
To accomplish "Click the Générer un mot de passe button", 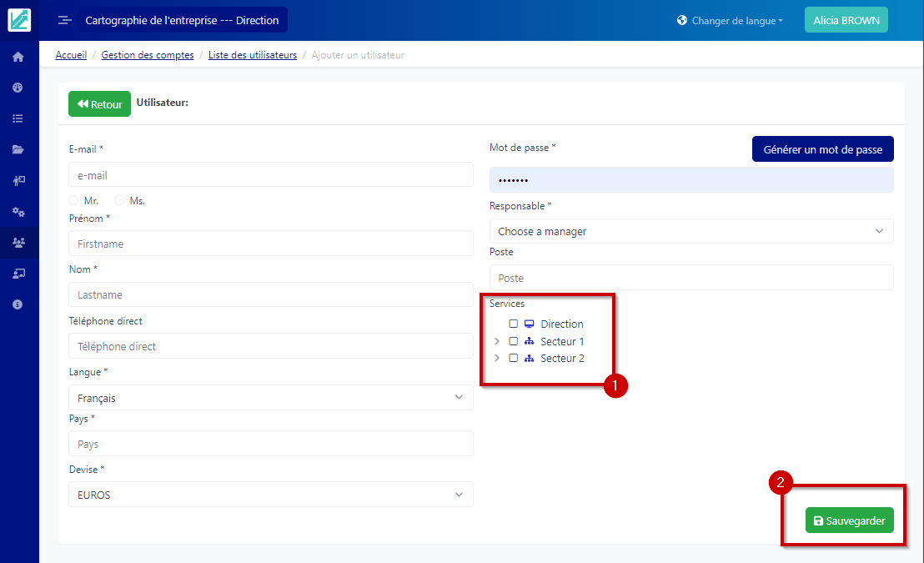I will [x=822, y=149].
